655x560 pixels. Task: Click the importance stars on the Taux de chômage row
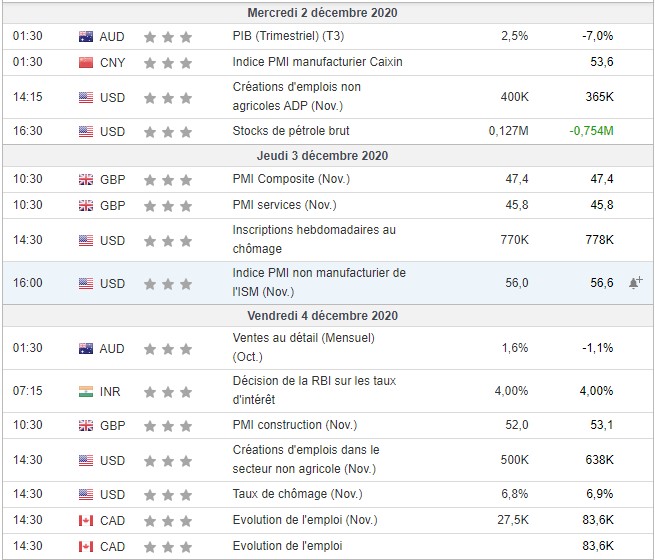167,495
